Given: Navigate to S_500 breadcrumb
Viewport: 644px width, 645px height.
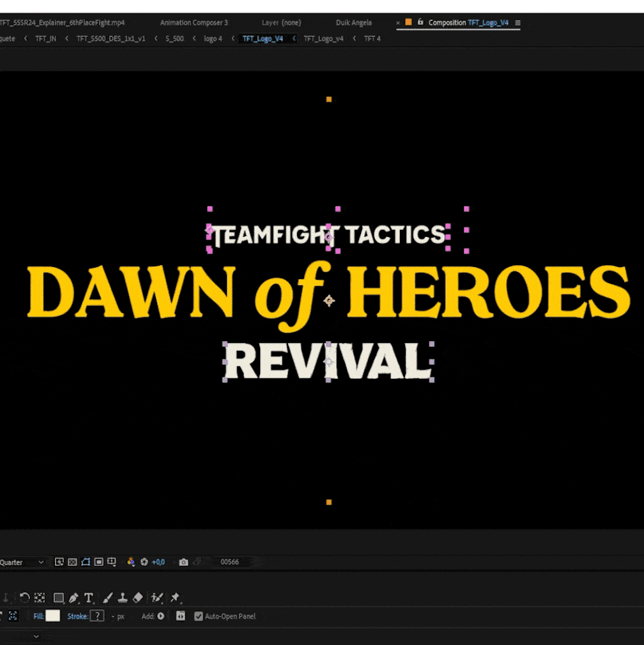Looking at the screenshot, I should (174, 39).
